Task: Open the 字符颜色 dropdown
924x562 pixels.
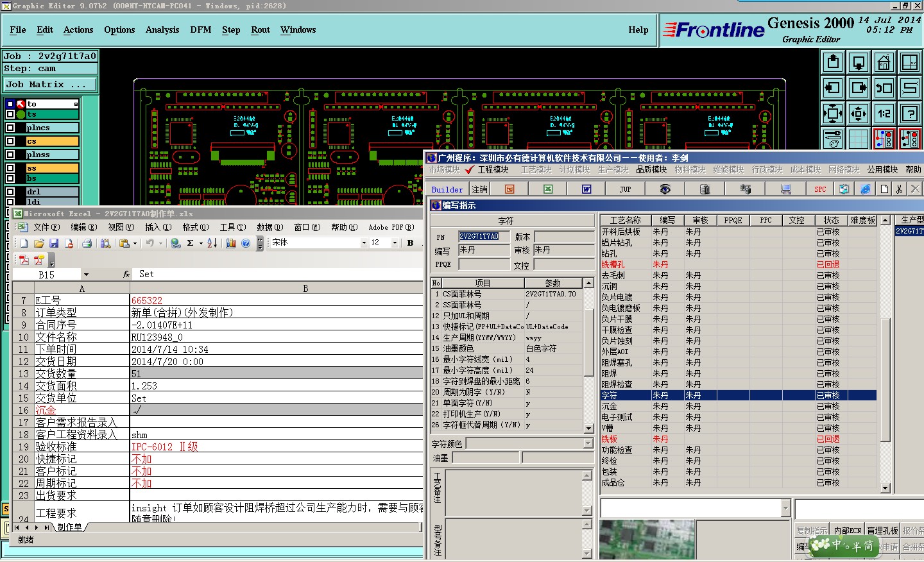Action: [x=588, y=443]
